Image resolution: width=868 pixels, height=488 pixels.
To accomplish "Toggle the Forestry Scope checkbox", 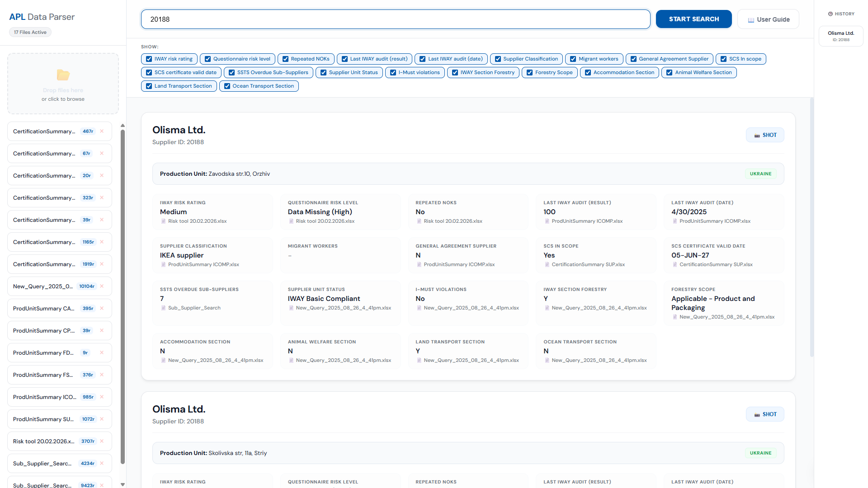I will pos(529,73).
